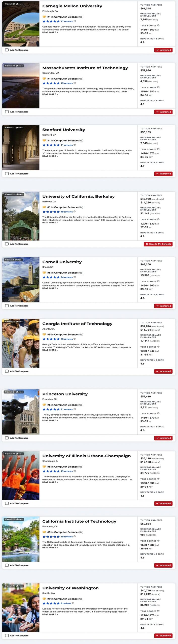The height and width of the screenshot is (644, 178).
Task: Expand Cornell University's Read More description
Action: (50, 288)
